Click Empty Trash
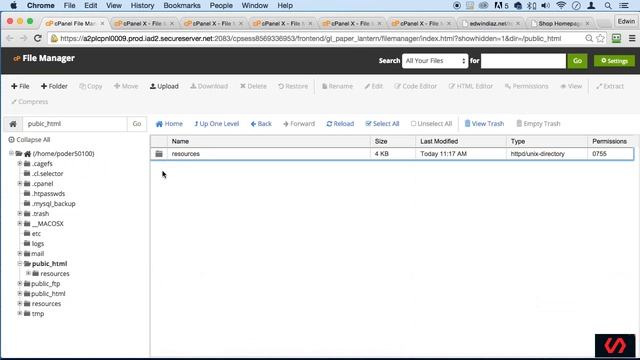The image size is (640, 360). [x=538, y=124]
